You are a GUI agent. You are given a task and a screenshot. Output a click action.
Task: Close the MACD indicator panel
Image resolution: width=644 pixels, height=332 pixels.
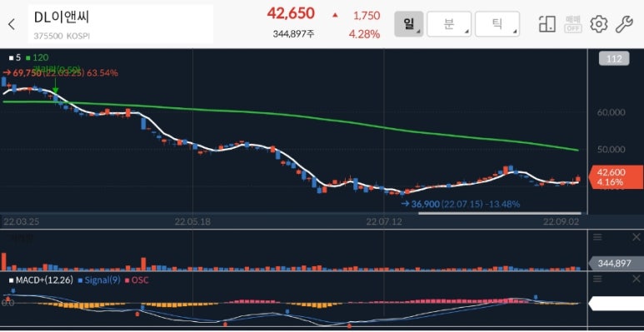(x=637, y=280)
